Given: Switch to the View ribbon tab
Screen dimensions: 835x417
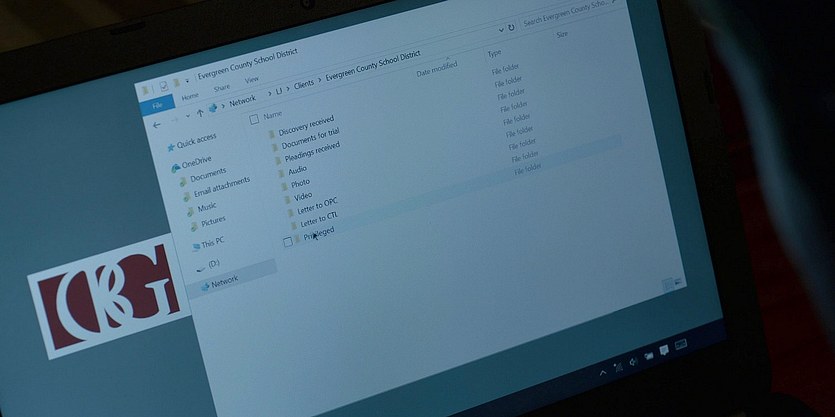Looking at the screenshot, I should click(251, 80).
